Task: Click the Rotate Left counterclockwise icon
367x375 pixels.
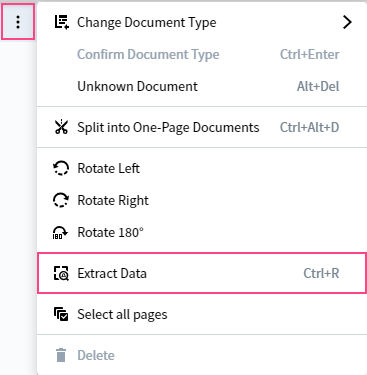Action: click(x=61, y=168)
